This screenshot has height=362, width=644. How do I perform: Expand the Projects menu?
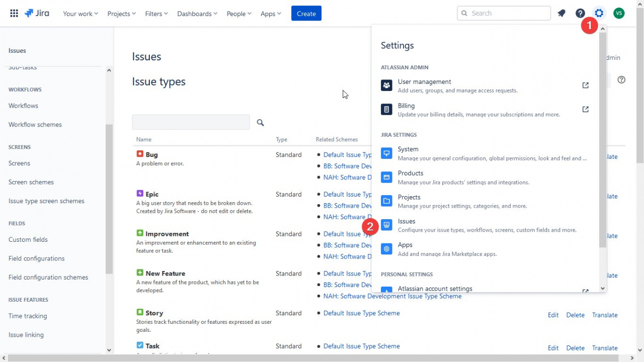[122, 14]
